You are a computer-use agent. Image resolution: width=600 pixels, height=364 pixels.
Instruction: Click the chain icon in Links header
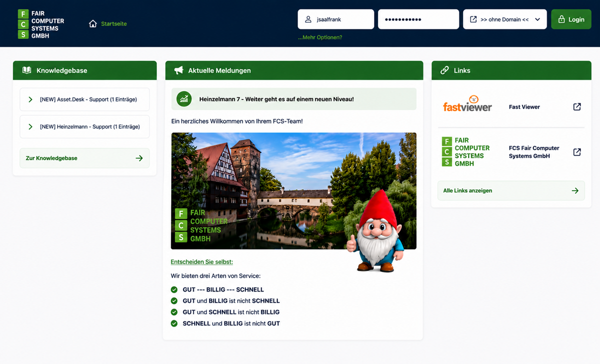click(444, 70)
